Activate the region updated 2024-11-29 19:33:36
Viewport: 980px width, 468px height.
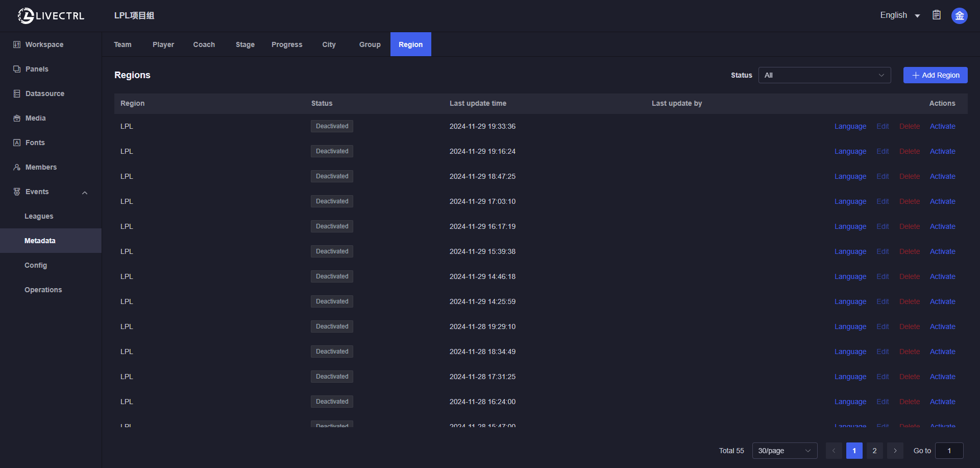click(942, 126)
